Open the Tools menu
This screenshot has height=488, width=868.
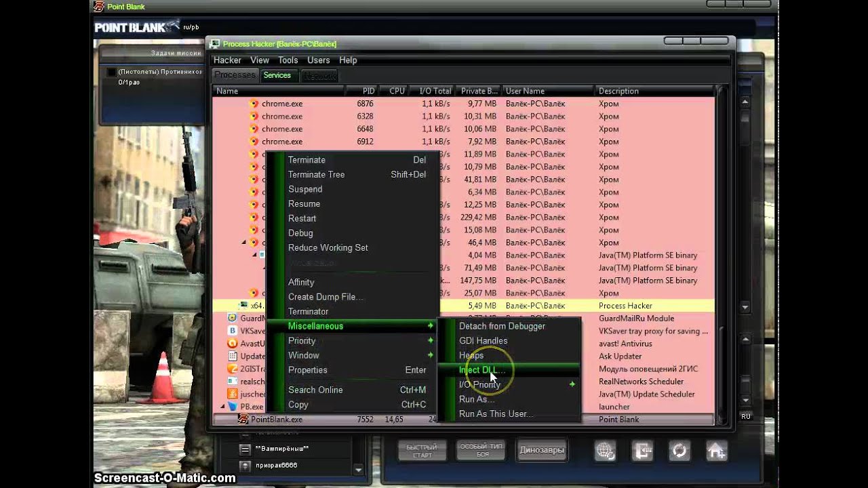click(288, 60)
